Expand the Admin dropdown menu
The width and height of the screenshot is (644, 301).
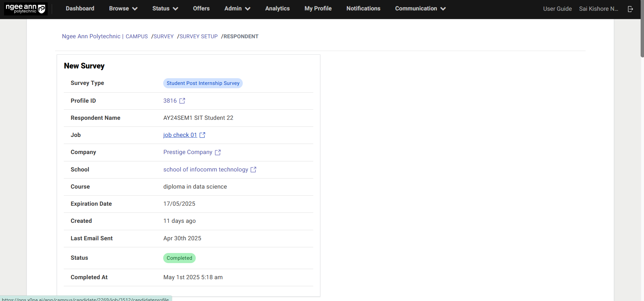click(237, 9)
